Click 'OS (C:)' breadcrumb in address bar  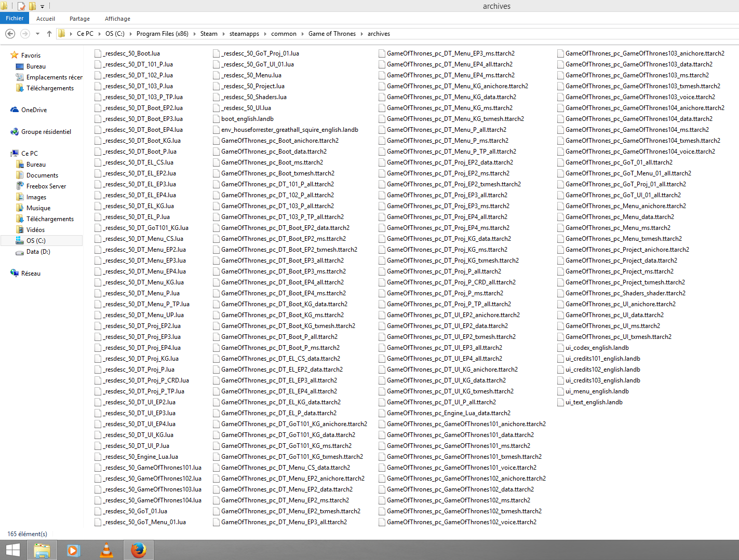tap(115, 34)
